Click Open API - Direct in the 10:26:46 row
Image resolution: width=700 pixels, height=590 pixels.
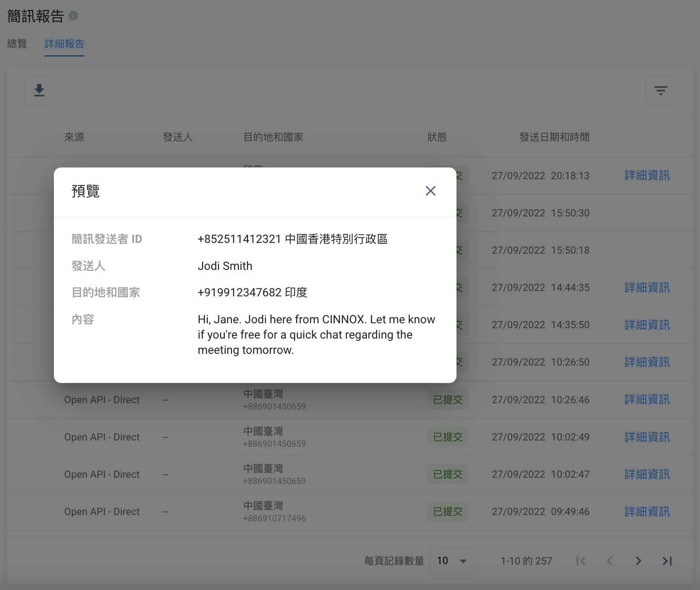point(102,400)
